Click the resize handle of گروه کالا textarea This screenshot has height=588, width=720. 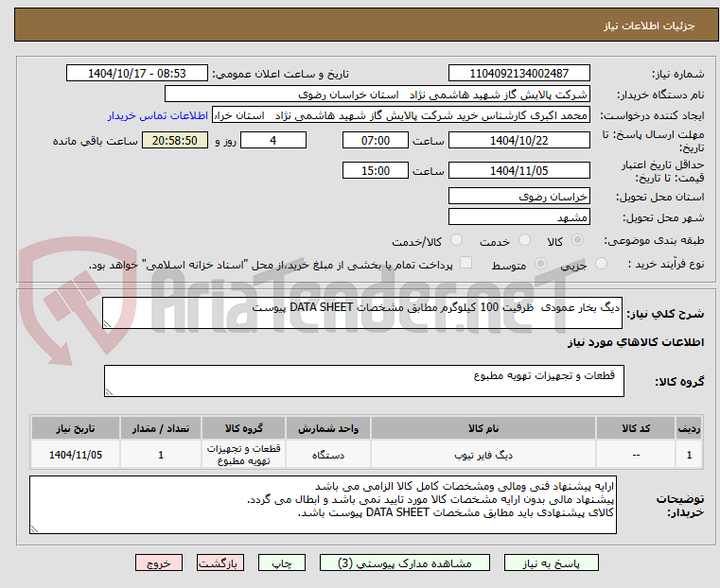point(110,391)
